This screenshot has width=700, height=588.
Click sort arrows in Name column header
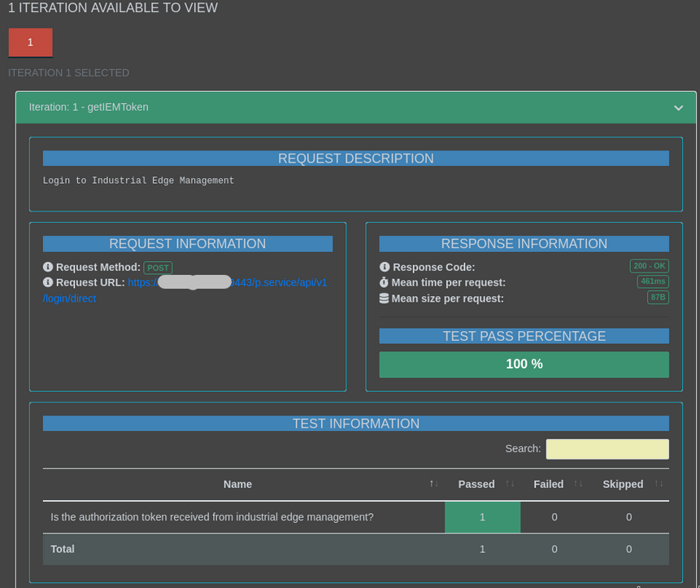coord(433,484)
